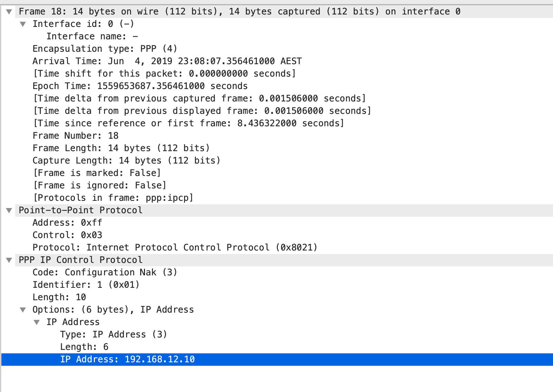This screenshot has width=553, height=392.
Task: Collapse the Point-to-Point Protocol section
Action: pos(9,210)
